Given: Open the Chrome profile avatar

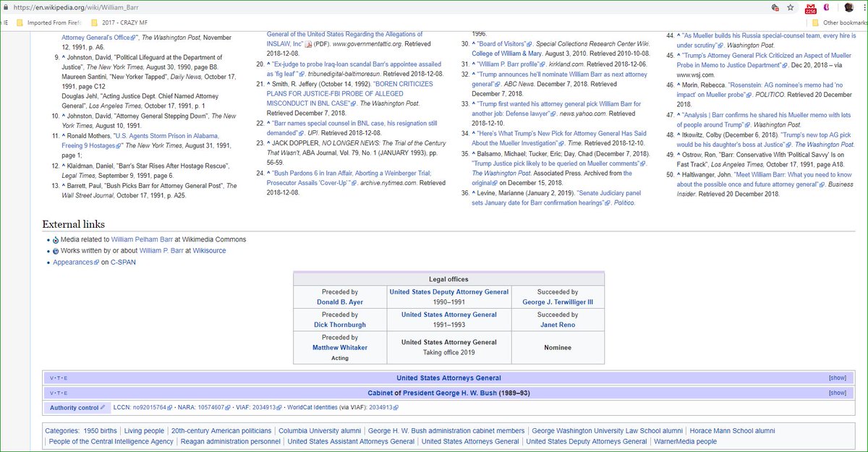Looking at the screenshot, I should click(850, 7).
